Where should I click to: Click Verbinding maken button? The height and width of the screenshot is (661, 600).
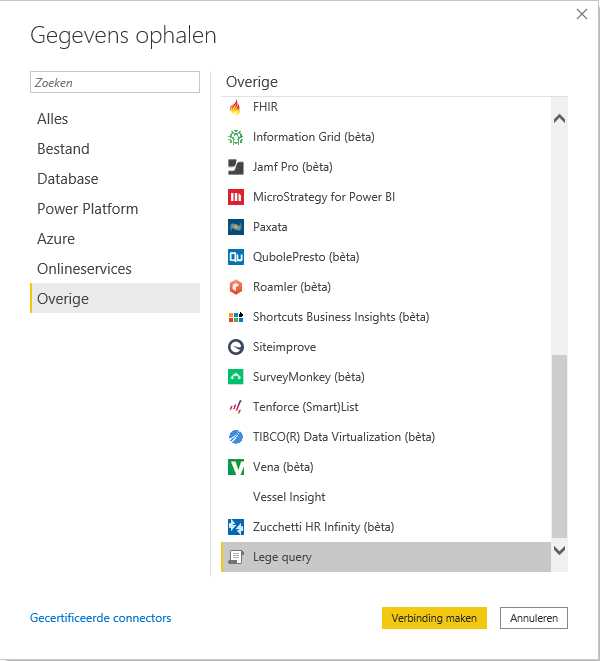(434, 618)
